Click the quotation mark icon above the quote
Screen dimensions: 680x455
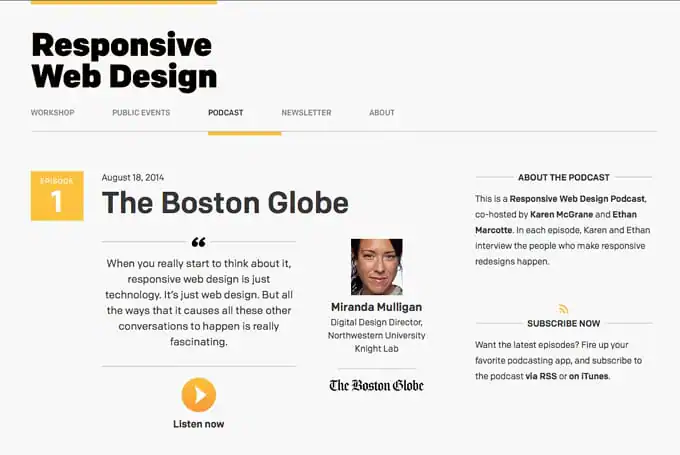199,242
